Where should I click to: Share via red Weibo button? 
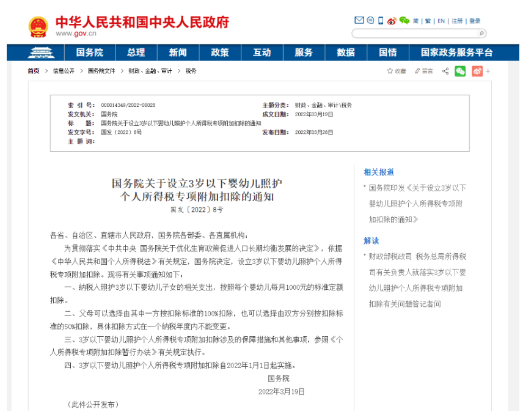click(x=477, y=71)
